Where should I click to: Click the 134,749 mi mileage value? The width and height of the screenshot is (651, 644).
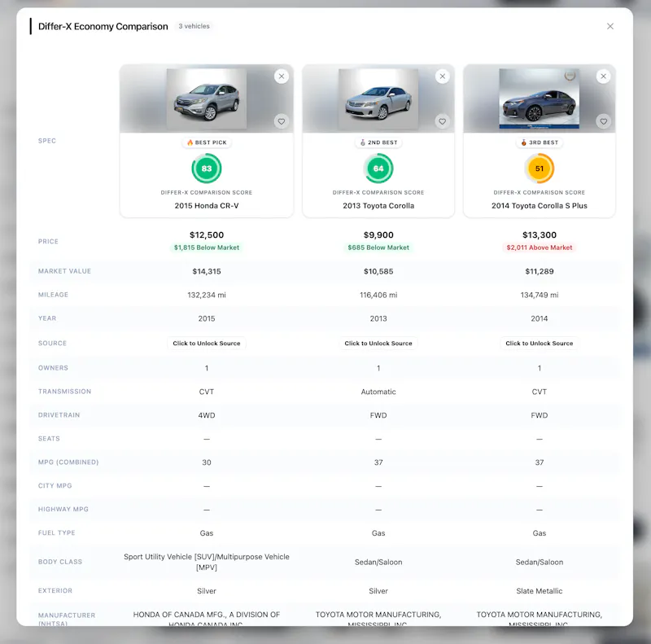click(x=539, y=295)
